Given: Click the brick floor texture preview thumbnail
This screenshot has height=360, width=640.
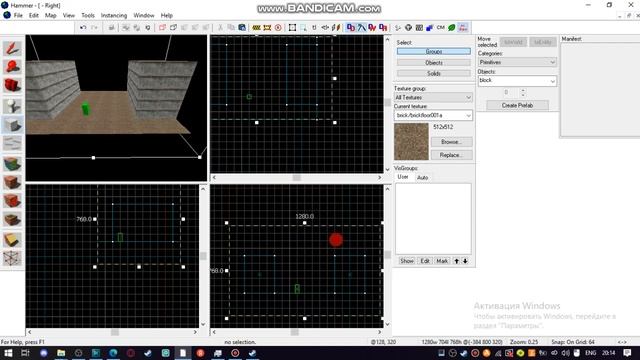Looking at the screenshot, I should [x=411, y=142].
